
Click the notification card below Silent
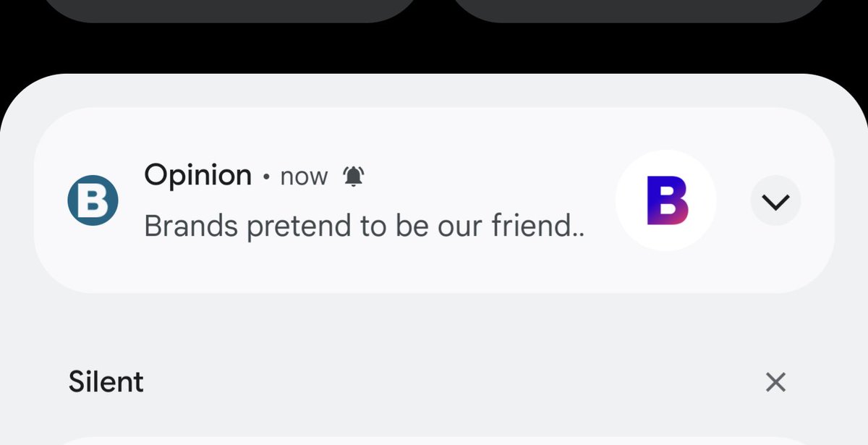point(434,440)
